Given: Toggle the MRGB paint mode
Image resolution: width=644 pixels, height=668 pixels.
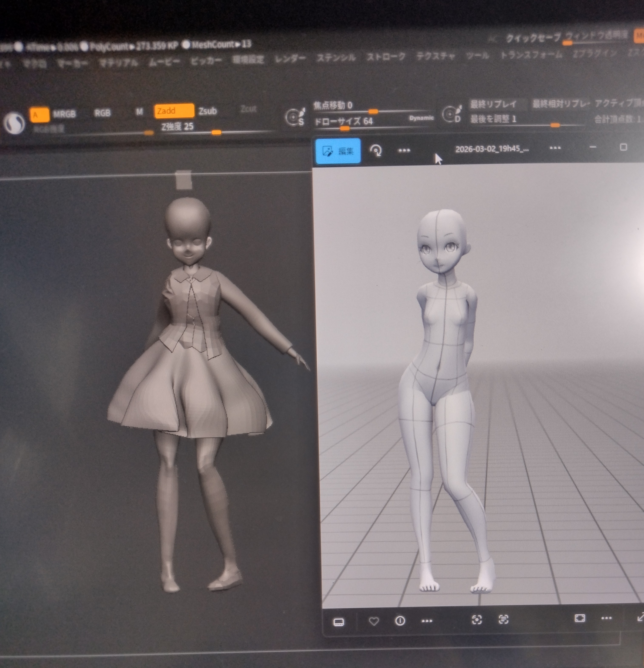Looking at the screenshot, I should pos(64,114).
